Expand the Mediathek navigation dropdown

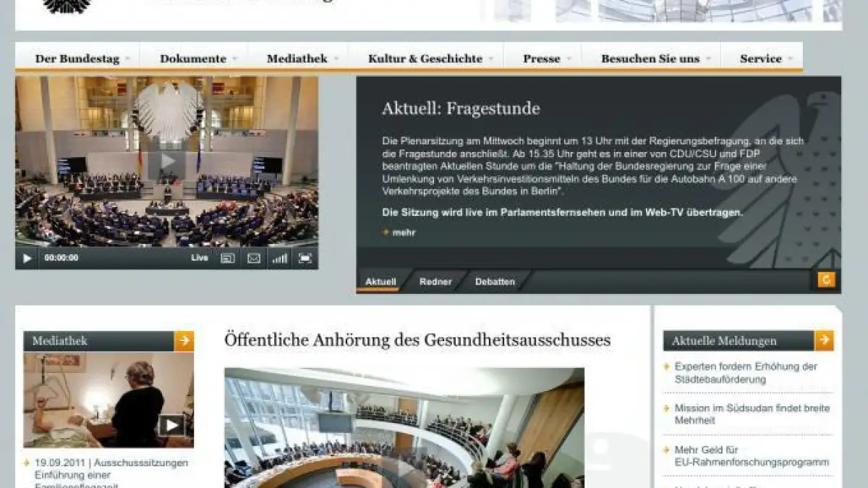click(297, 58)
